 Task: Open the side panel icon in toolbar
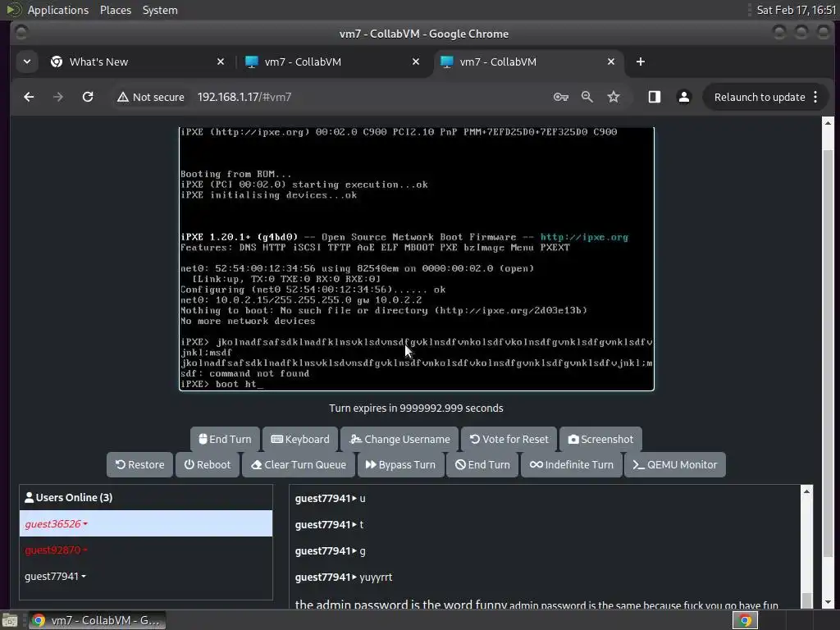(x=654, y=97)
